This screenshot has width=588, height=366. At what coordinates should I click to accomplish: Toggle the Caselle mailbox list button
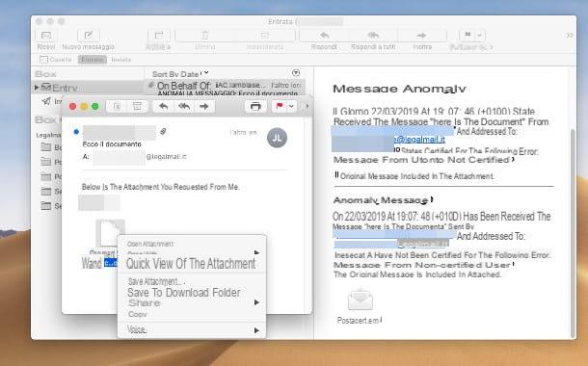[56, 60]
